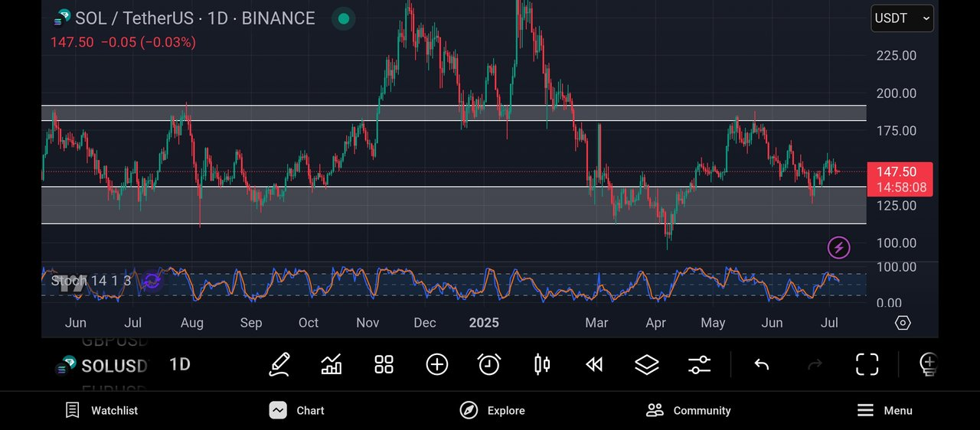Image resolution: width=980 pixels, height=430 pixels.
Task: Enter fullscreen mode with the corner brackets icon
Action: [867, 364]
